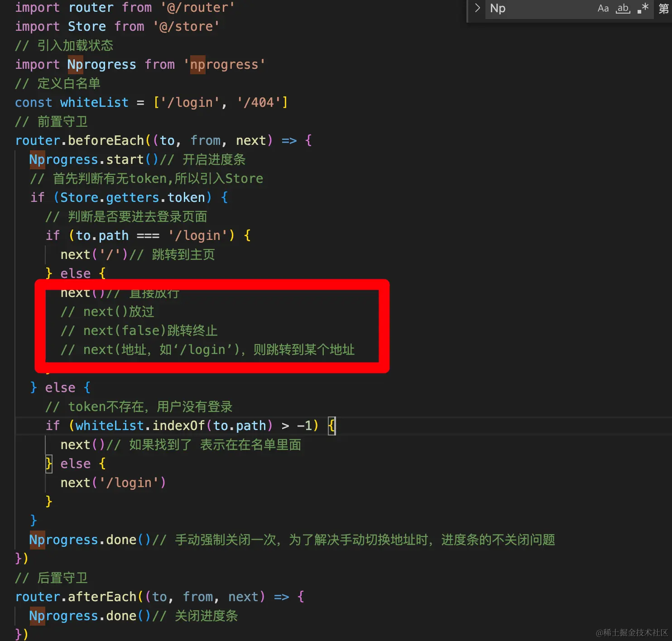
Task: Click 'router.afterEach' call line
Action: 159,597
